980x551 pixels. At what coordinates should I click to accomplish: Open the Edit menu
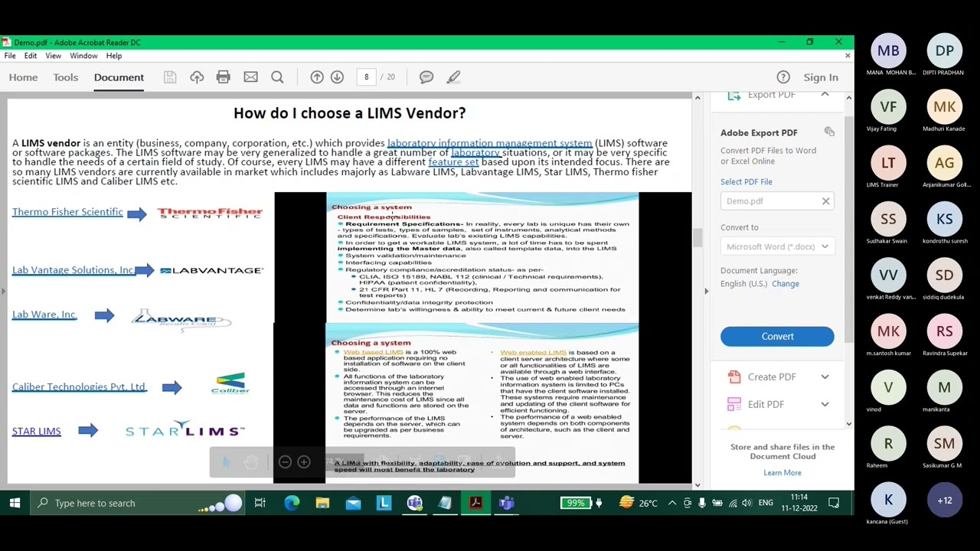31,56
